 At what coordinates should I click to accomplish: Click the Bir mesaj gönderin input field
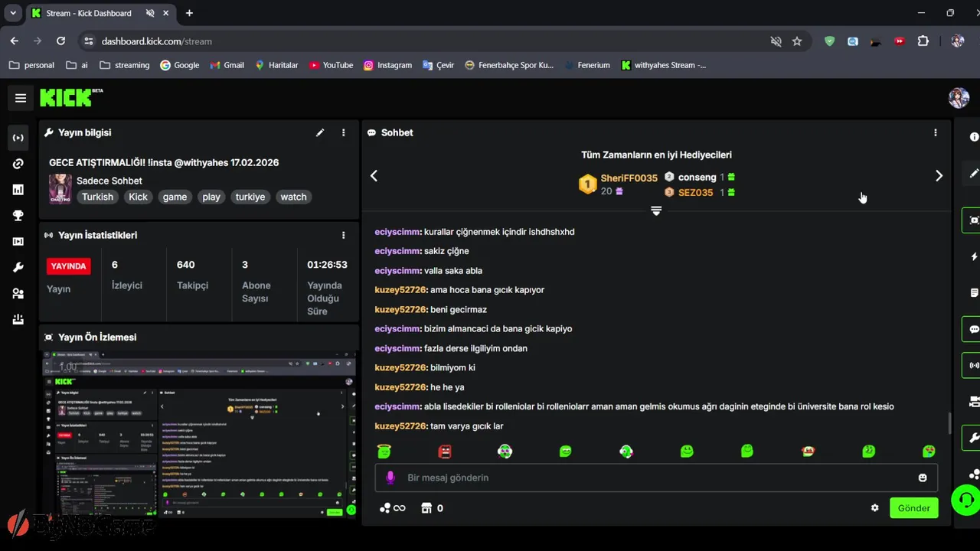[x=656, y=478]
